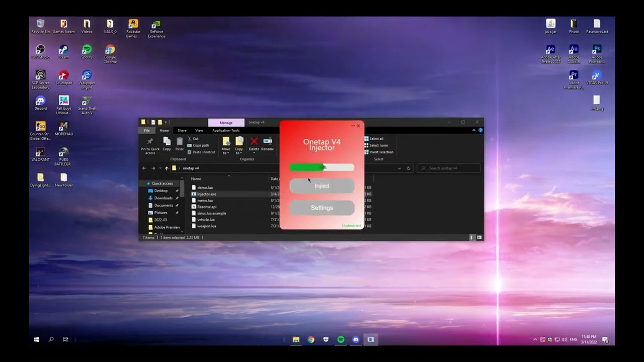Switch to the View ribbon tab
Image resolution: width=644 pixels, height=362 pixels.
(199, 130)
